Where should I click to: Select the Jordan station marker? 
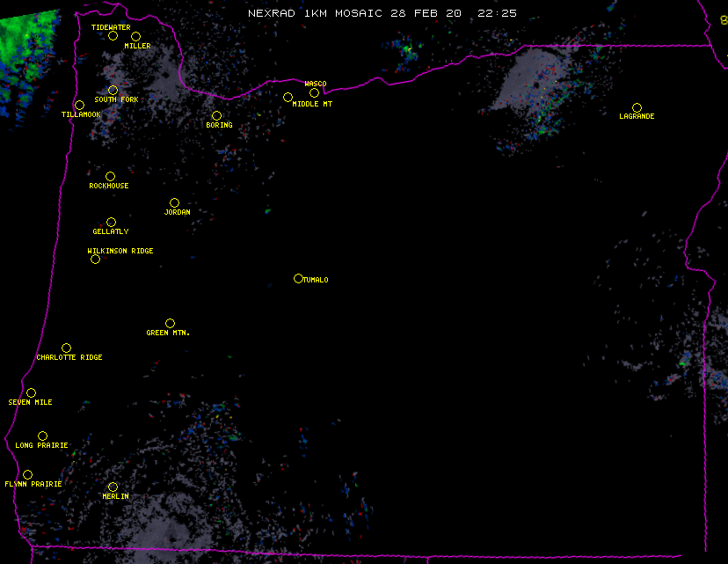click(x=174, y=203)
